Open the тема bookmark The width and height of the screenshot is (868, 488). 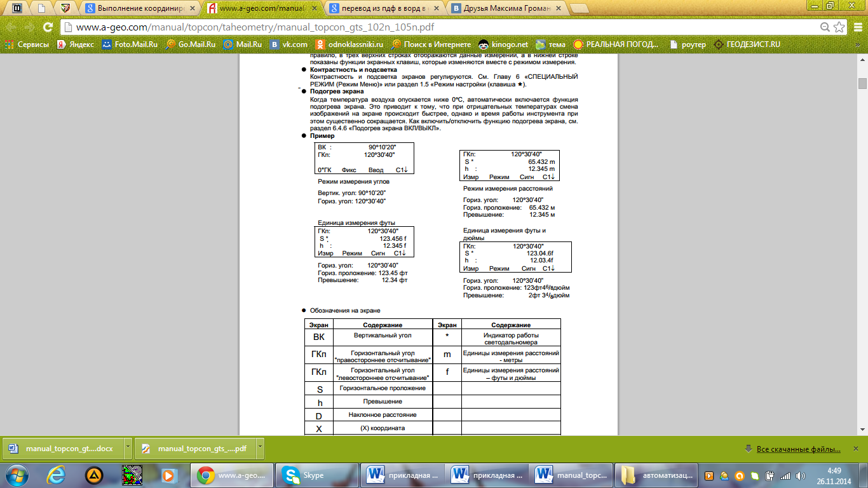[x=550, y=44]
